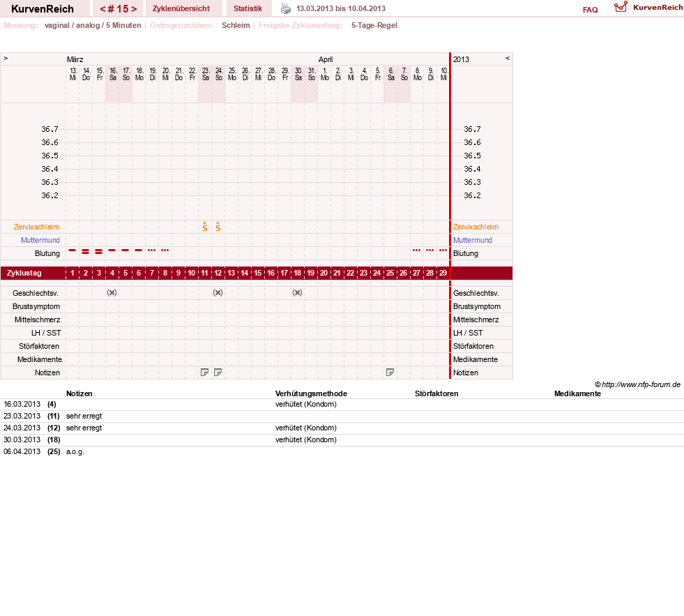Click spotting dots on cycle day 29
The image size is (684, 616).
(443, 250)
